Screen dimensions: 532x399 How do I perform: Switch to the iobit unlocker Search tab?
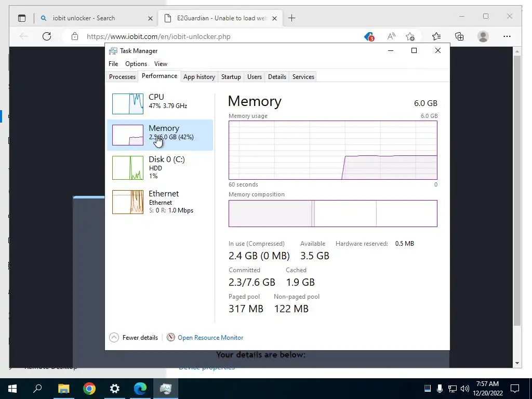96,18
